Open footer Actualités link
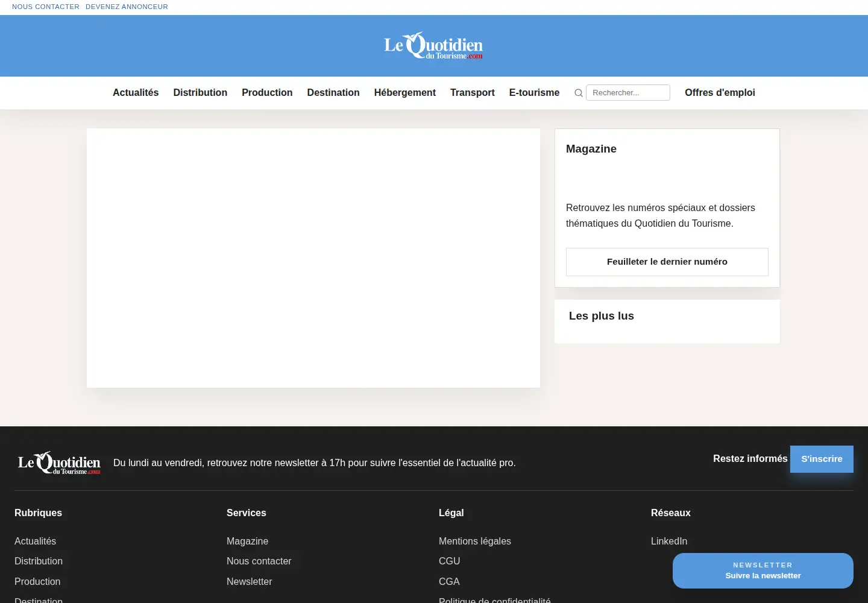The image size is (868, 603). 35,541
